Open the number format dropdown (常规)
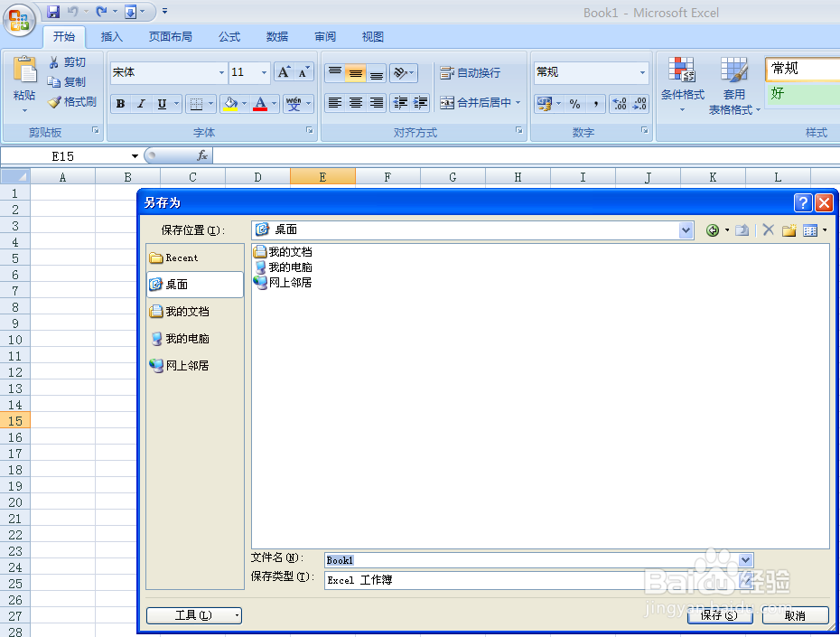The height and width of the screenshot is (637, 840). [x=642, y=72]
